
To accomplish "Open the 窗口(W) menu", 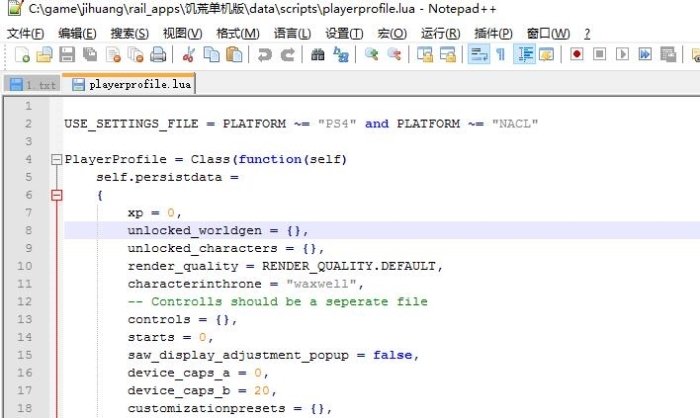I will (x=548, y=33).
